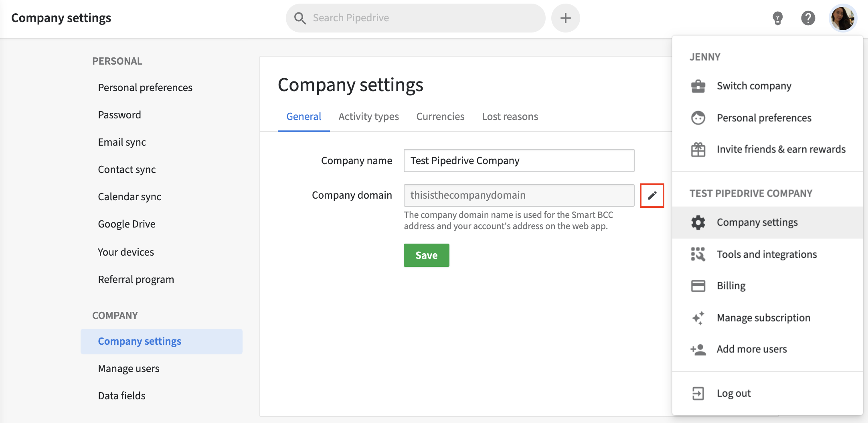Click the Log out arrow icon
This screenshot has width=868, height=423.
(698, 393)
